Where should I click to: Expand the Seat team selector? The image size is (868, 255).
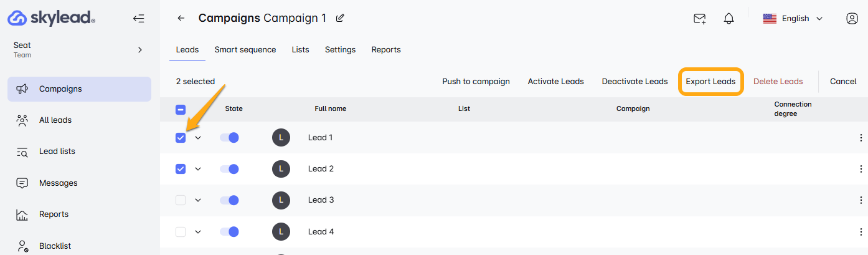click(139, 50)
